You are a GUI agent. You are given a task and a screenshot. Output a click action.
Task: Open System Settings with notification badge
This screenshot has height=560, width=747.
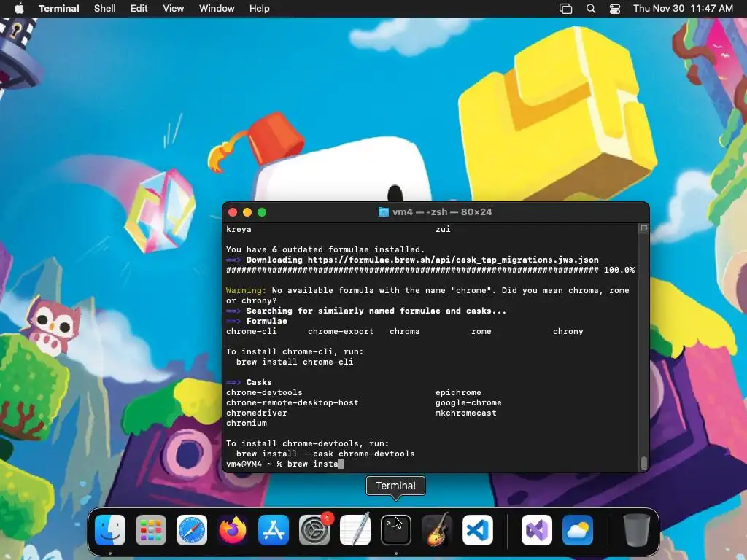click(314, 530)
